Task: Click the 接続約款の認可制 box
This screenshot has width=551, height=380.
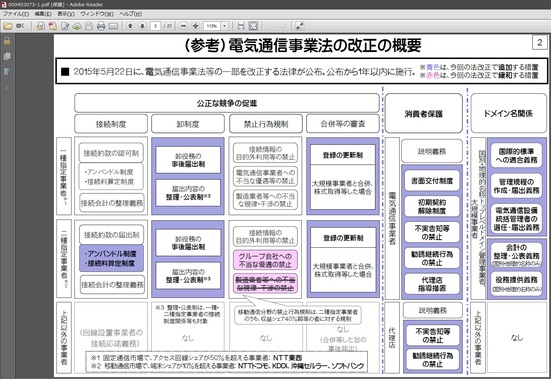Action: point(111,153)
